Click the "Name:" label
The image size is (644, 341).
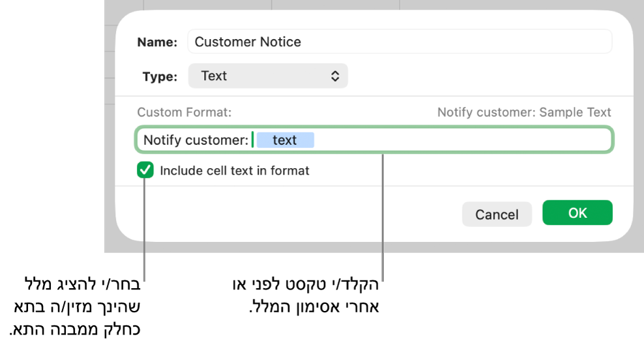157,42
